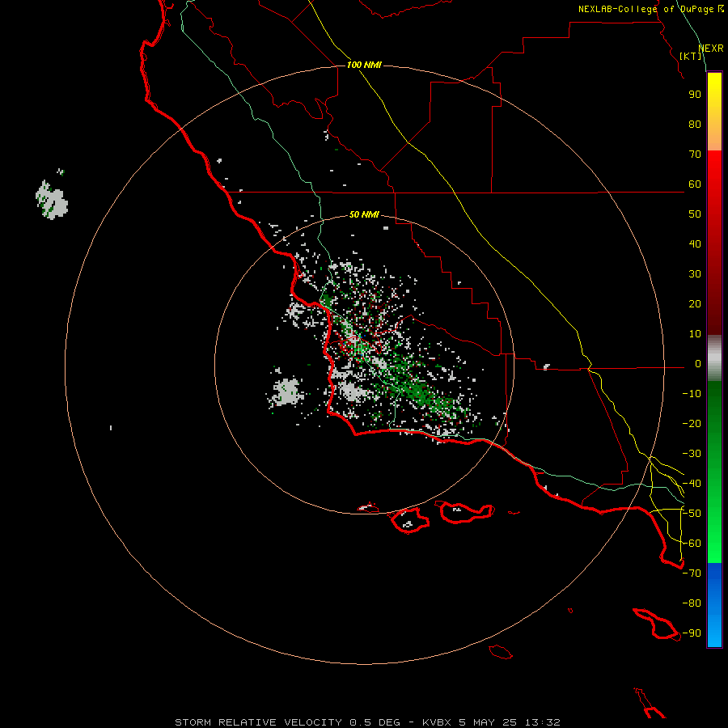Screen dimensions: 728x728
Task: Click the green segment of the color bar
Action: (714, 472)
